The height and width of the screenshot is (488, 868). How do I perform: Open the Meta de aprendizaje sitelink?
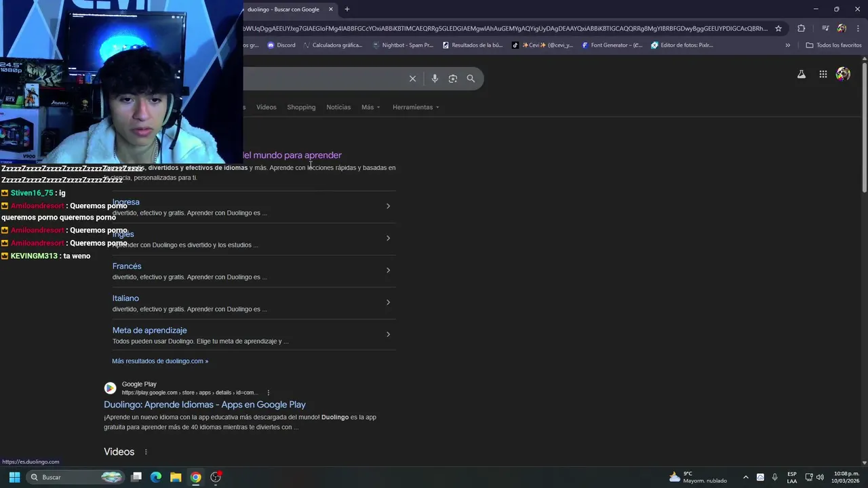point(150,331)
